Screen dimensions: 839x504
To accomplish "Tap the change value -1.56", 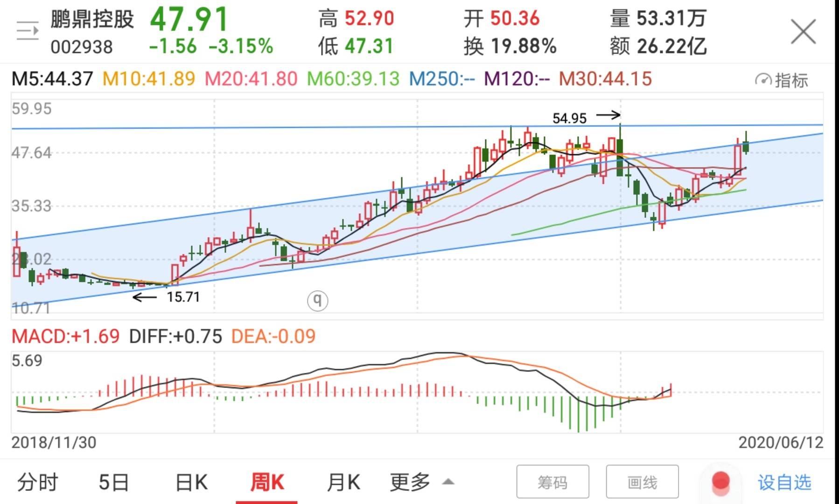I will pos(173,46).
